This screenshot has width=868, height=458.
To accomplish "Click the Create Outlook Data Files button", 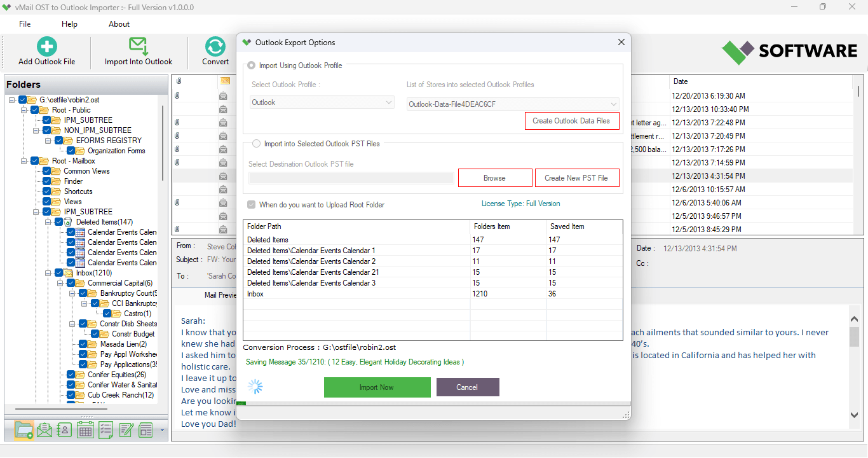I will pyautogui.click(x=571, y=121).
